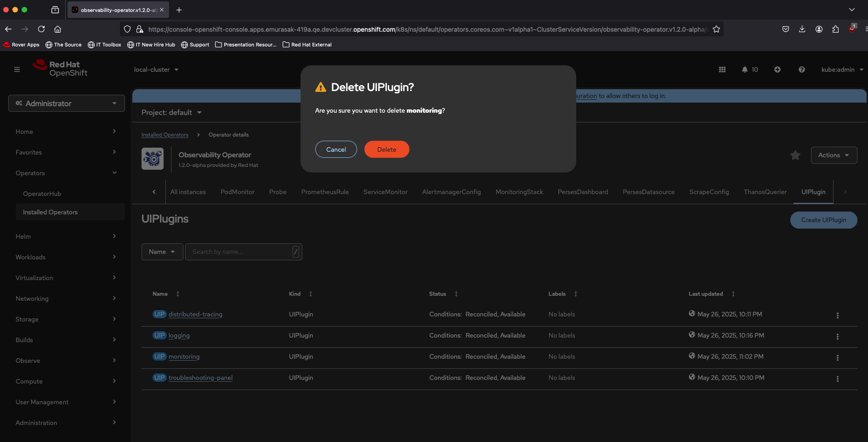Open the monitoring UIPlugin link
Screen dimensions: 868x442
tap(184, 356)
